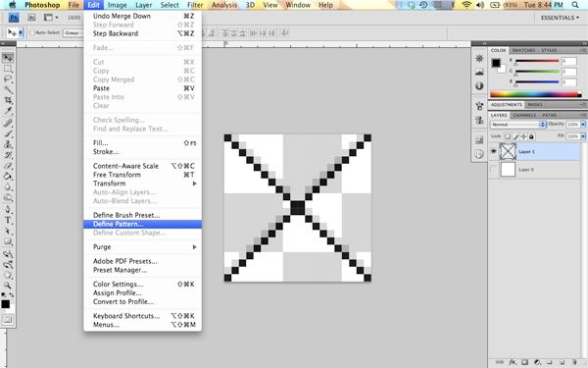Click the R slider in Color panel
The image size is (588, 368).
(537, 61)
